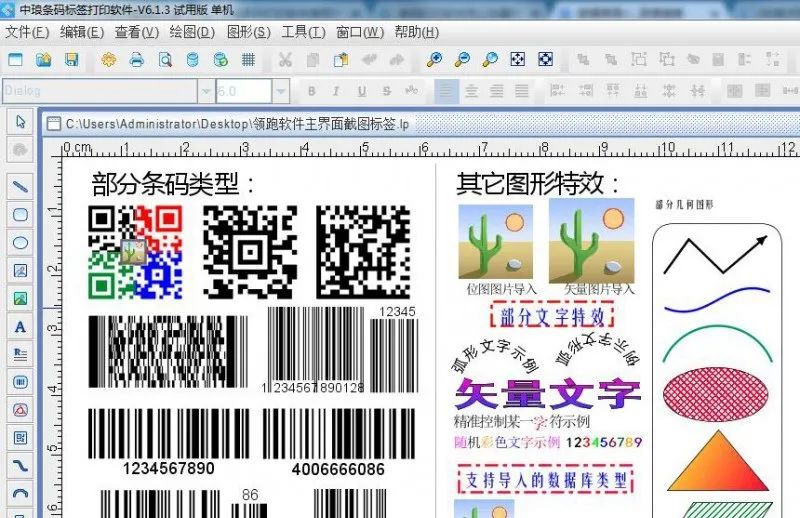The image size is (800, 518).
Task: Click the Print icon
Action: (x=136, y=60)
